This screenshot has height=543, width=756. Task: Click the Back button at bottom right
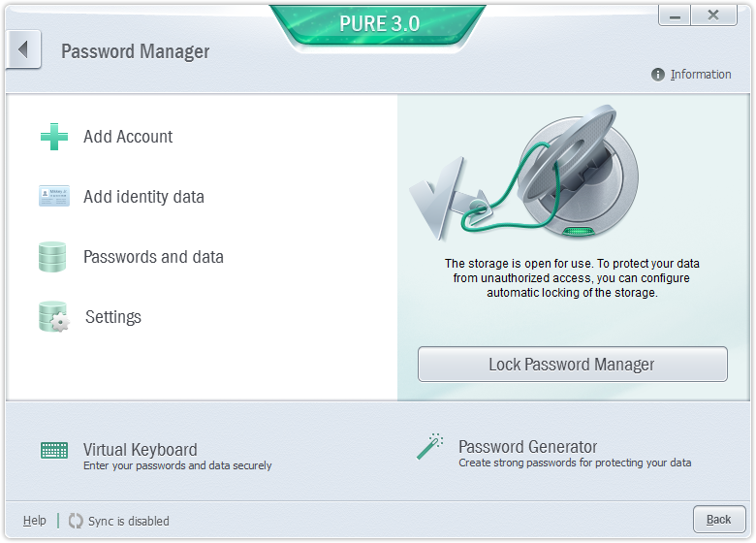(x=719, y=520)
